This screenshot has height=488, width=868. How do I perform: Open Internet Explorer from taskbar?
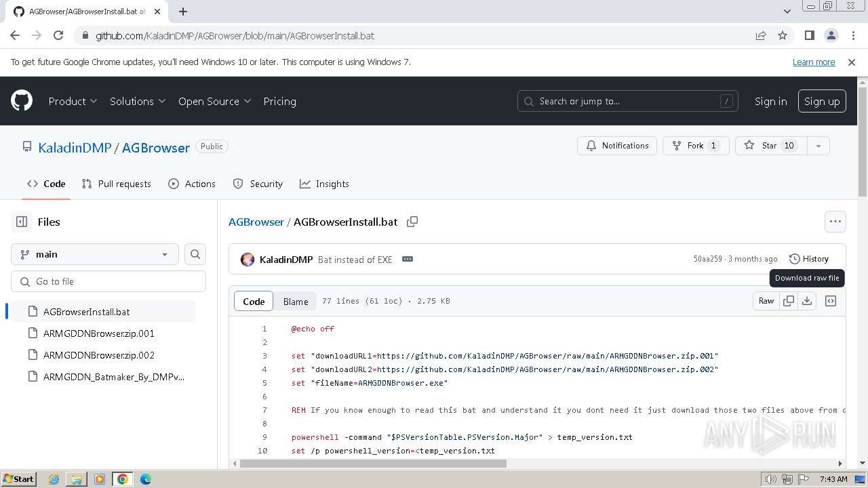[x=54, y=479]
